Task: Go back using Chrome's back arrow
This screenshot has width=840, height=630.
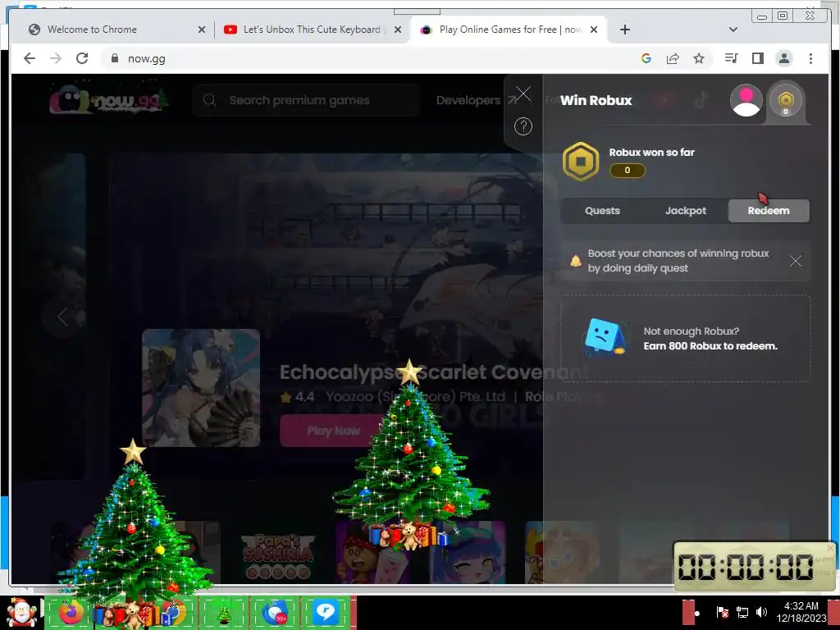Action: (x=30, y=58)
